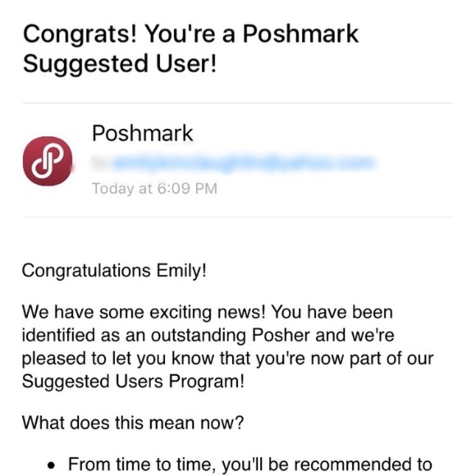Click the divider line below the subject
Image resolution: width=476 pixels, height=476 pixels.
click(x=238, y=103)
